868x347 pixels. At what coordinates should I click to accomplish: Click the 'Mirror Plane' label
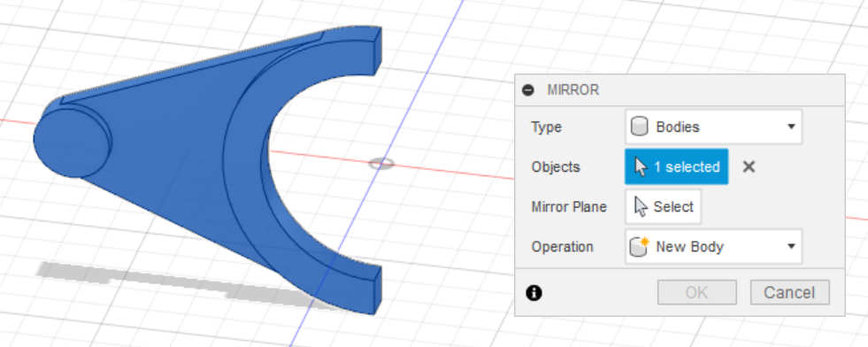coord(569,207)
